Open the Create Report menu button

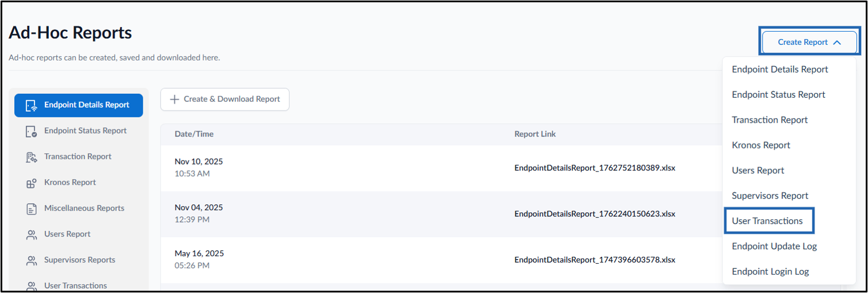click(809, 42)
